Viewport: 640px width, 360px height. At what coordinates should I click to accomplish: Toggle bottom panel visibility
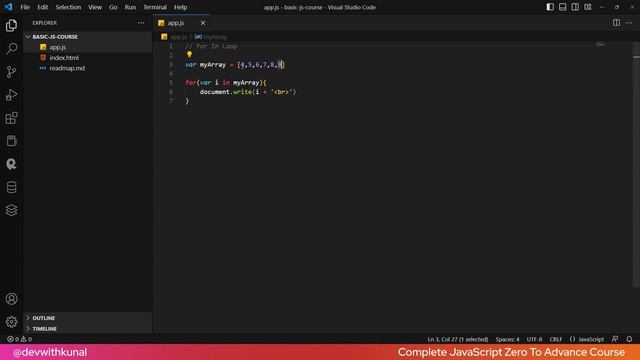pyautogui.click(x=562, y=7)
